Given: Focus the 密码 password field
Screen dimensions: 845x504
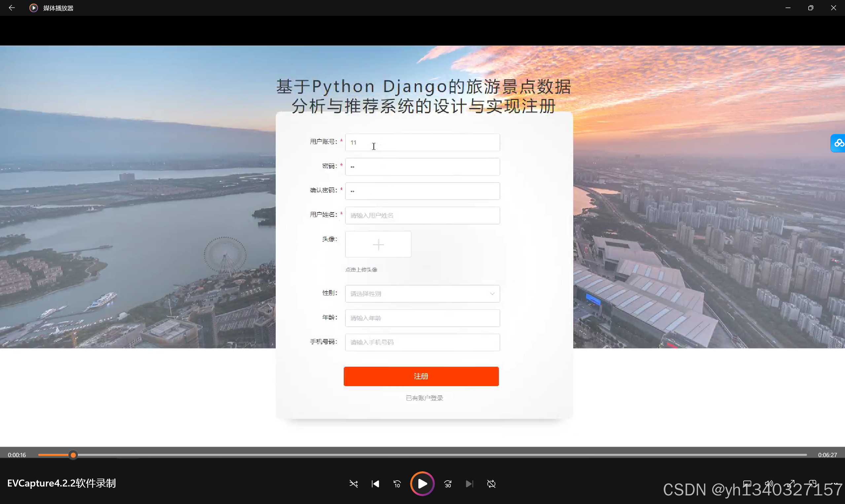Looking at the screenshot, I should [422, 167].
